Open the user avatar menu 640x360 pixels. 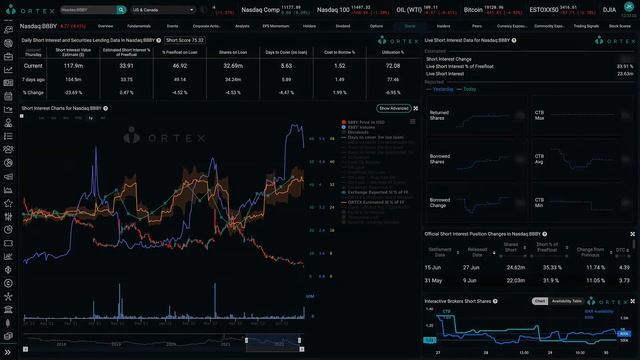(629, 7)
